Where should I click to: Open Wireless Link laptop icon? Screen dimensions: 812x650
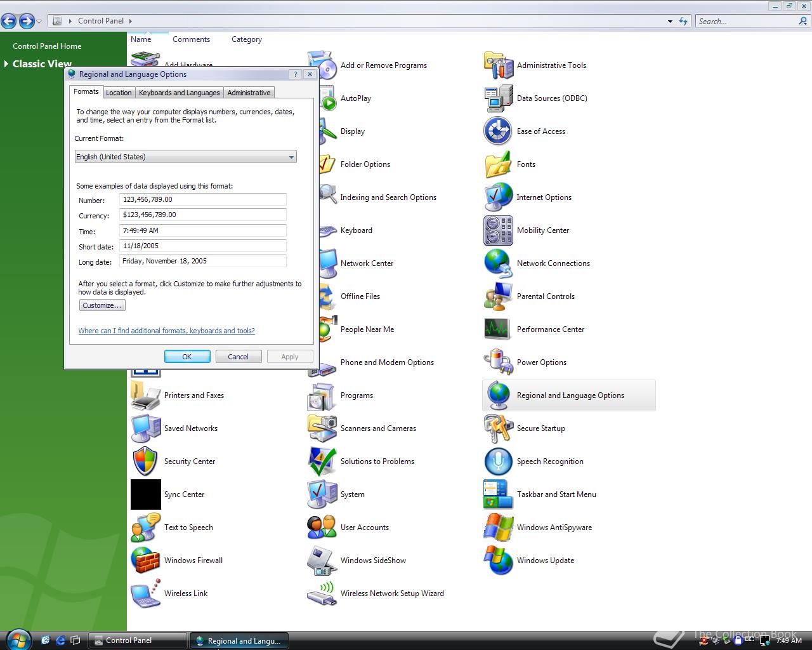click(146, 594)
